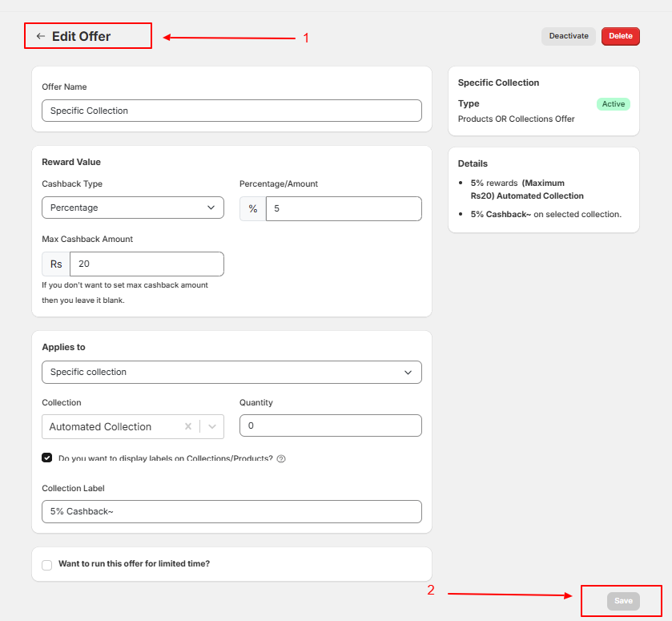Click the Save button
Screen dimensions: 672x621
[x=623, y=600]
